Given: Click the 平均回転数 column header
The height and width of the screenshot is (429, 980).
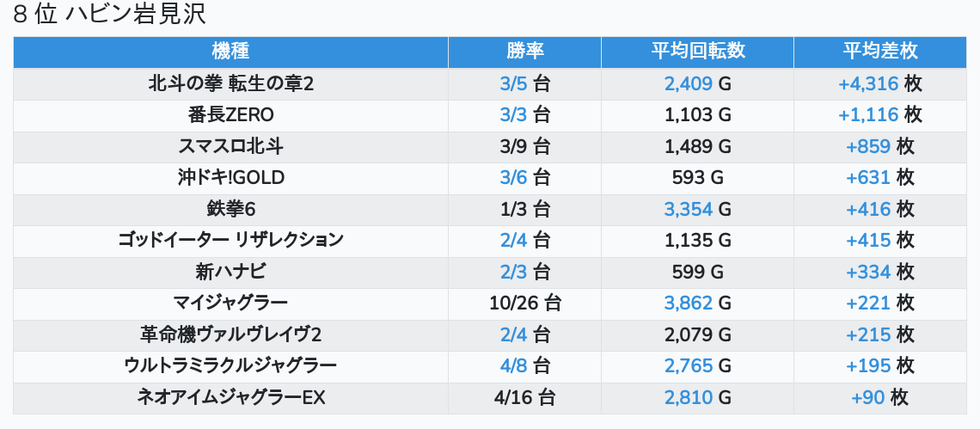Looking at the screenshot, I should (x=697, y=52).
